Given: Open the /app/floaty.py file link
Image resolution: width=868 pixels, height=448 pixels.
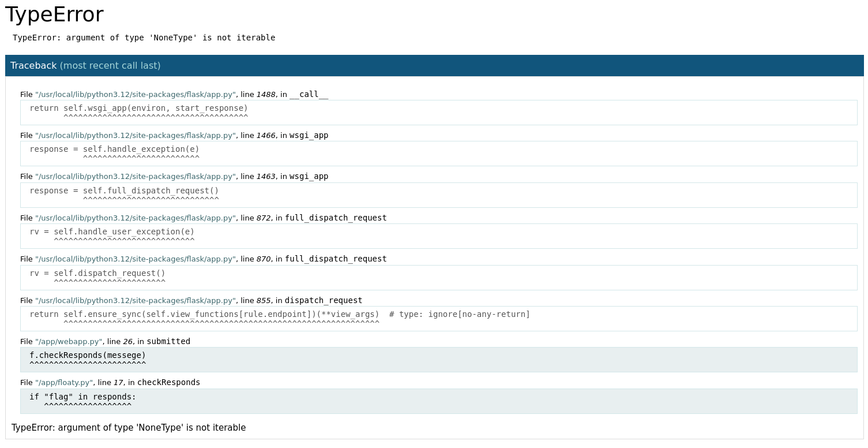Looking at the screenshot, I should pyautogui.click(x=63, y=382).
